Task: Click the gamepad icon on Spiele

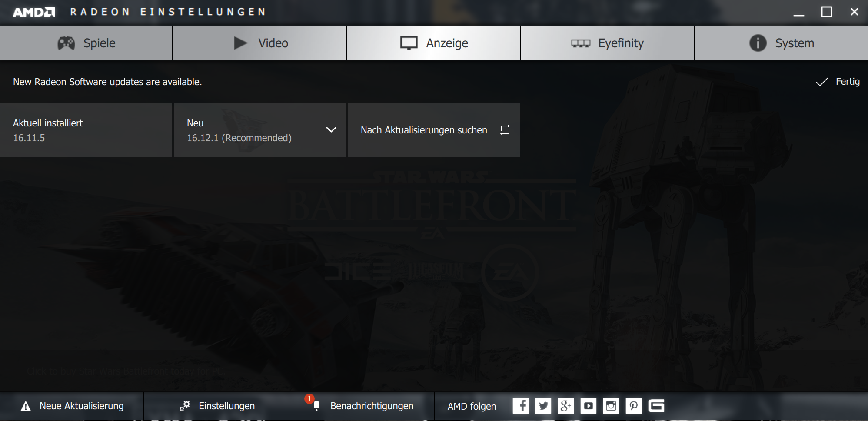Action: 66,43
